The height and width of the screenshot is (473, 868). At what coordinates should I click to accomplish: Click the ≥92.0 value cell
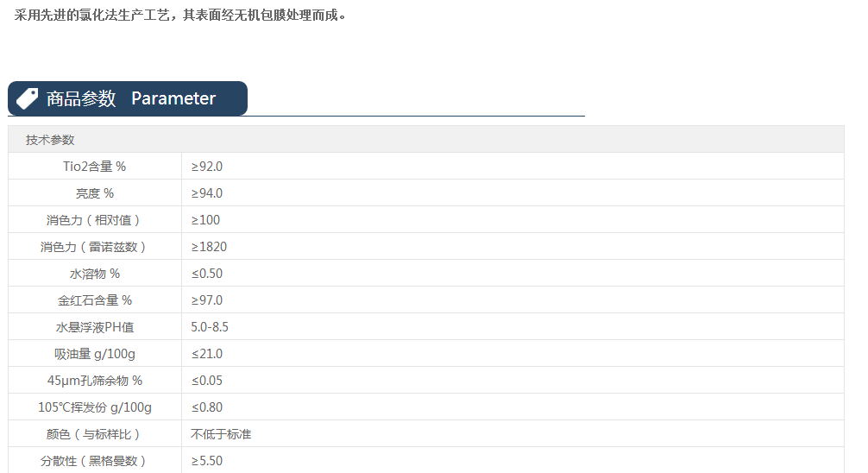[x=207, y=167]
